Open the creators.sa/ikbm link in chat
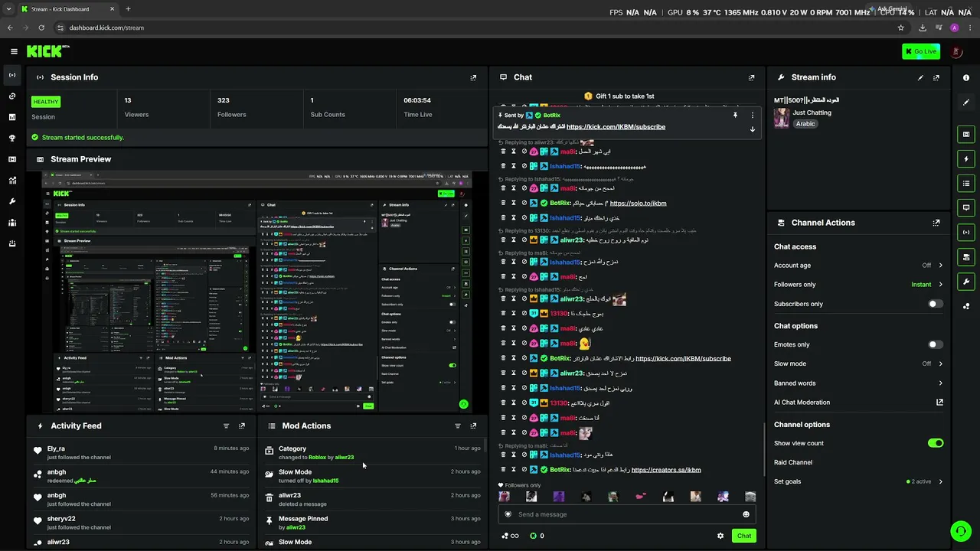980x551 pixels. point(666,470)
